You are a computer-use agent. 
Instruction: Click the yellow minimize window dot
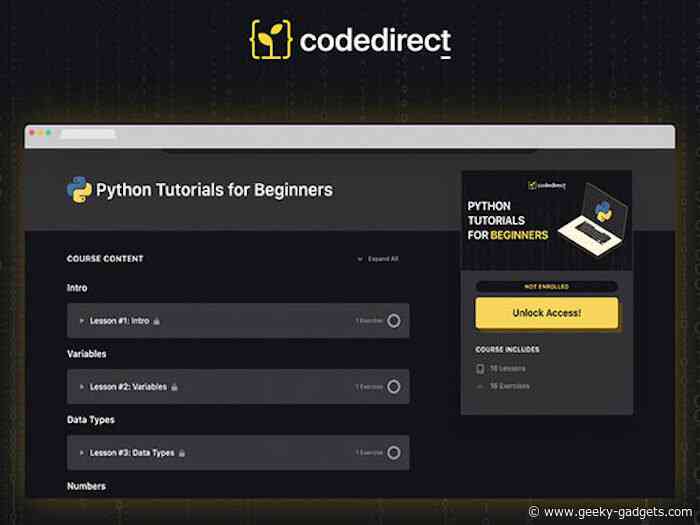(41, 133)
